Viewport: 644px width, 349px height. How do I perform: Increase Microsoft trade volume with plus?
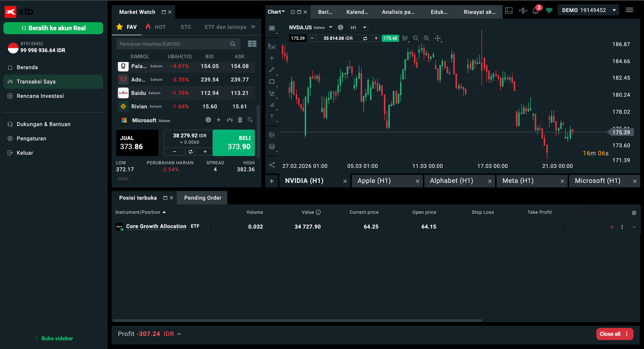click(x=205, y=152)
